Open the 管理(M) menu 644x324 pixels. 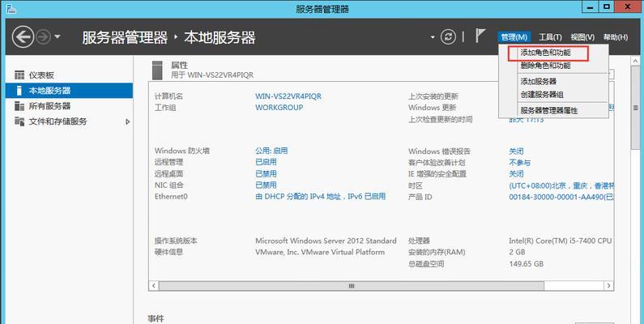514,37
